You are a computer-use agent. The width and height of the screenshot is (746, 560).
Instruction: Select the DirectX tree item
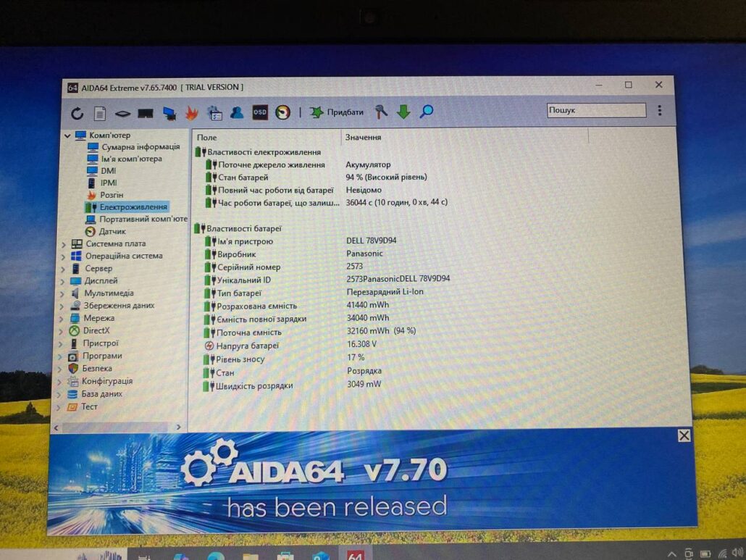(89, 330)
